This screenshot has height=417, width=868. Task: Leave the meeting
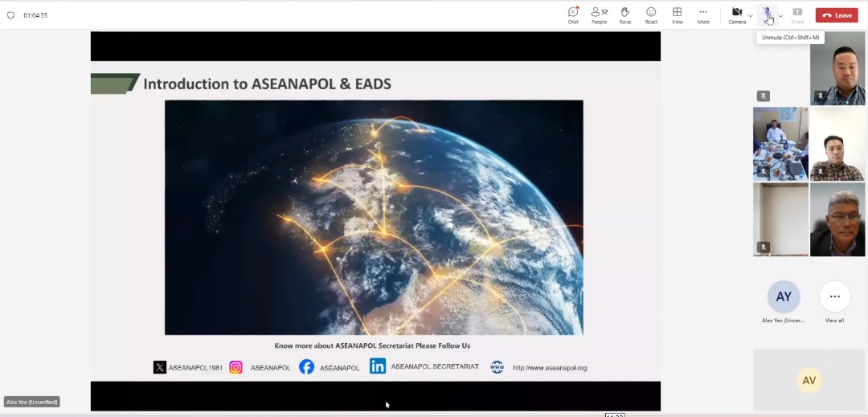point(837,15)
